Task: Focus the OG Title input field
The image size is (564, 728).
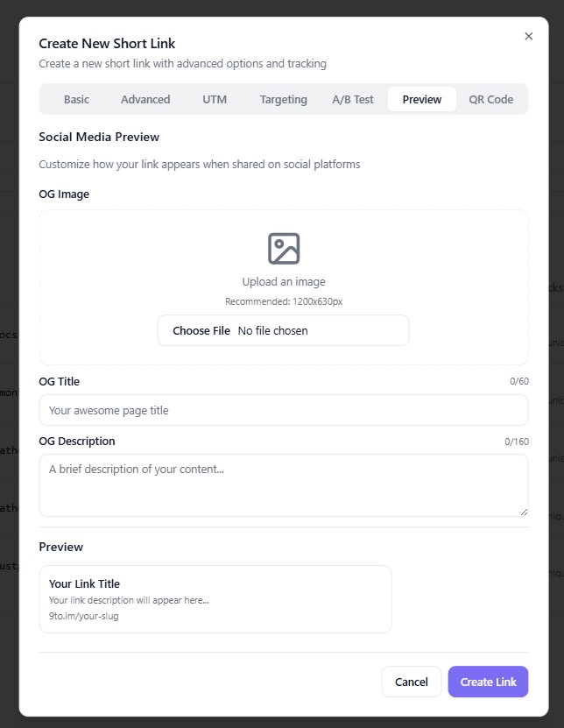Action: pyautogui.click(x=284, y=410)
